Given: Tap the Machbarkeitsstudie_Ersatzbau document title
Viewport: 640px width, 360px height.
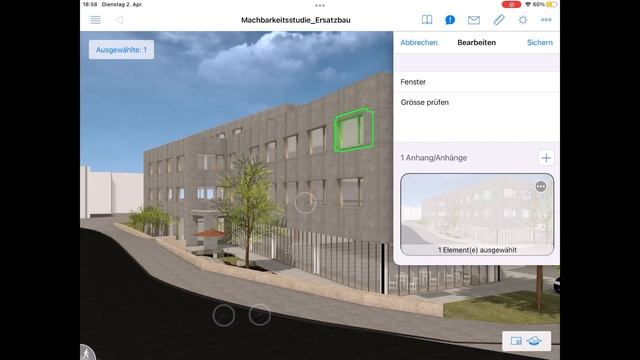Looking at the screenshot, I should point(296,20).
